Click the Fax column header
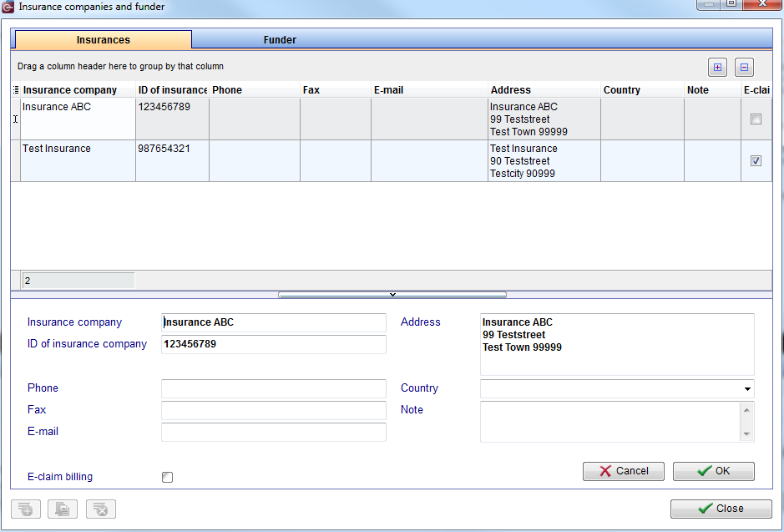 (336, 90)
